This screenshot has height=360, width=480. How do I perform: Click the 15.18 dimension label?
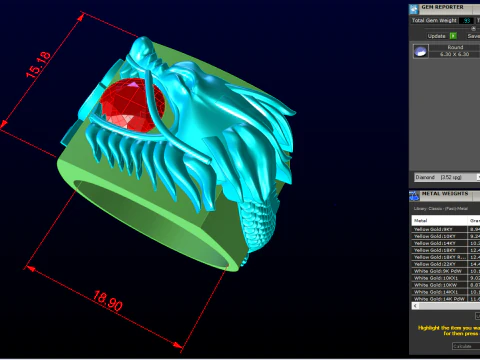tap(39, 65)
